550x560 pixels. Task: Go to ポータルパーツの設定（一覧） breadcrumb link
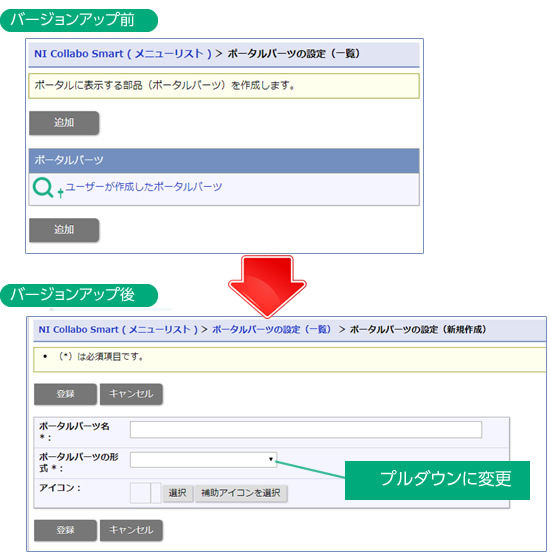(x=271, y=329)
